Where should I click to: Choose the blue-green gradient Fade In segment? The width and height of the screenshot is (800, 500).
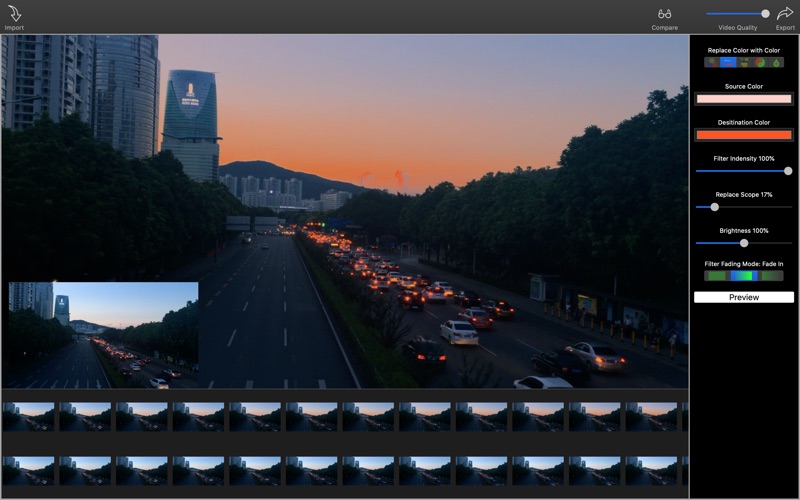[744, 276]
